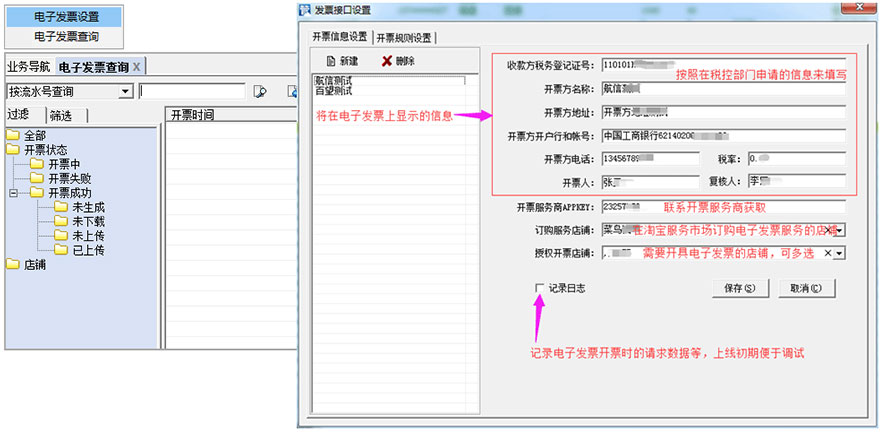Select 开票失败 in the filter tree

pos(70,179)
